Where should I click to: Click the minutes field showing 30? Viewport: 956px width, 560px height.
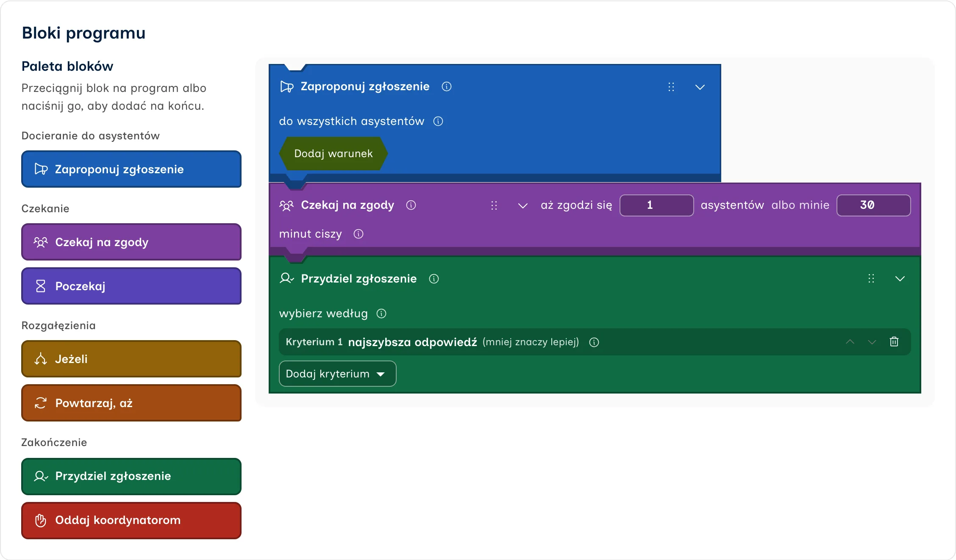click(x=874, y=205)
